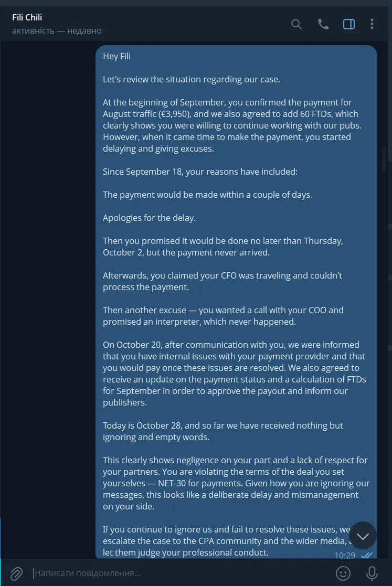
Task: Click the double-check read receipt icon
Action: click(x=367, y=556)
